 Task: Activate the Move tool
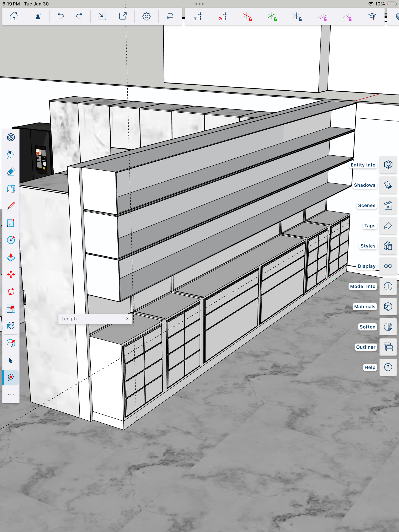(x=11, y=274)
